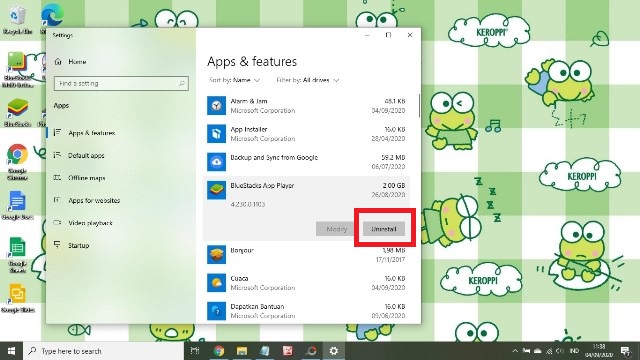Select the Google Sheets desktop shortcut
Viewport: 640px width, 360px height.
17,255
